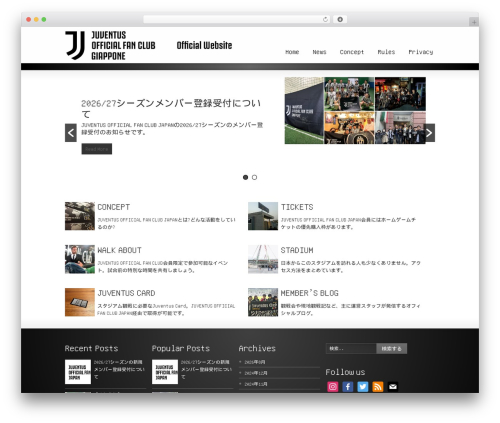Open the MEMBER'S BLOG section heading
The image size is (500, 423).
pyautogui.click(x=309, y=293)
